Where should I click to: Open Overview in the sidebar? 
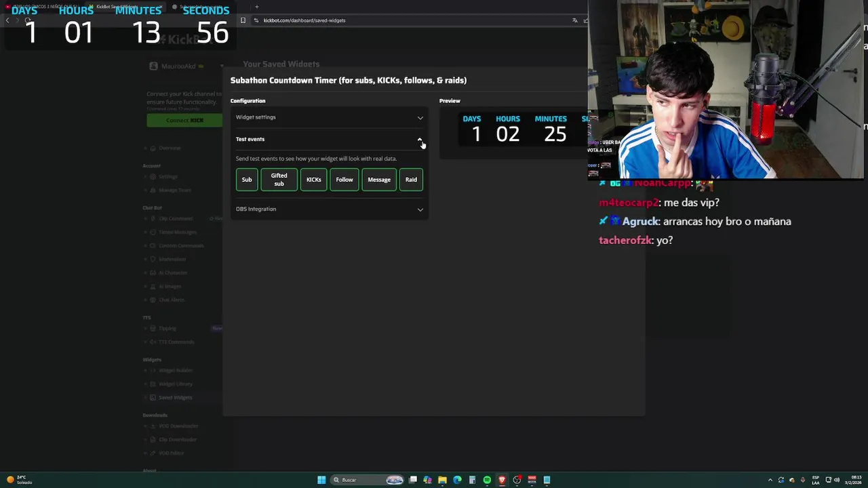(170, 148)
